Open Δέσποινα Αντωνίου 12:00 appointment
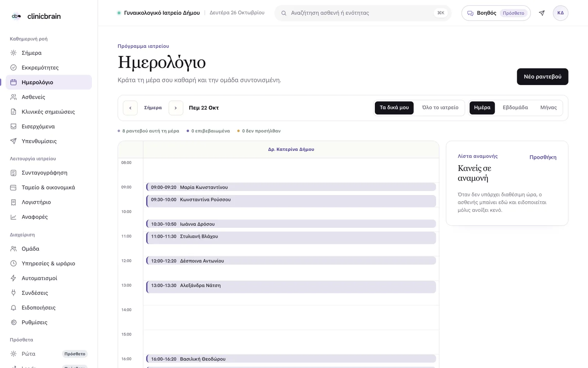 pos(291,261)
